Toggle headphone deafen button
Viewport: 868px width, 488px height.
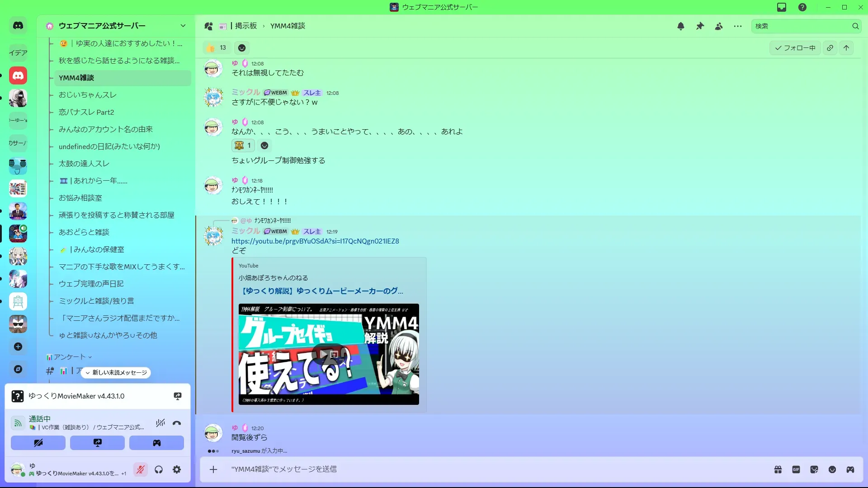click(x=159, y=470)
